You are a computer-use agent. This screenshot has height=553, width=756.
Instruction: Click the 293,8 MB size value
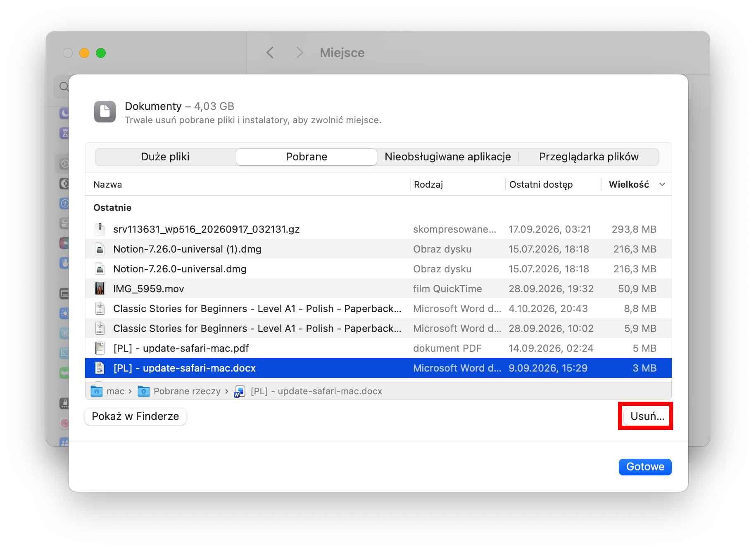[x=634, y=229]
